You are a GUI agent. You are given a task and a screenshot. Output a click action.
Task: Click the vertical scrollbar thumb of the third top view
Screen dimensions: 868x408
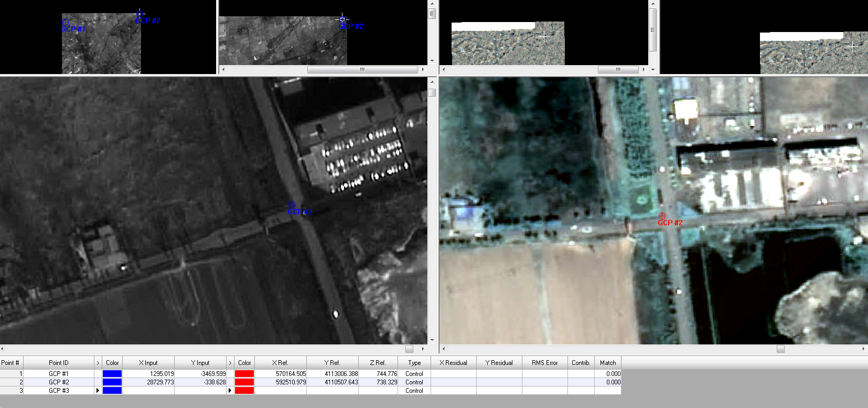653,29
